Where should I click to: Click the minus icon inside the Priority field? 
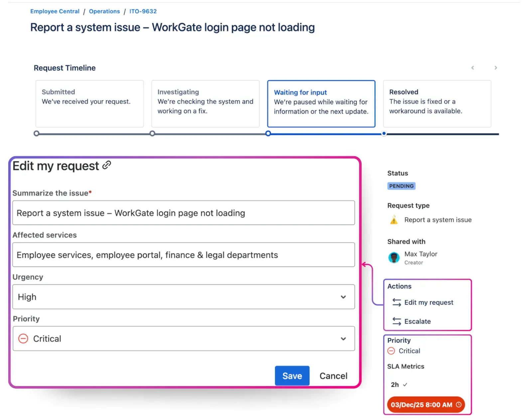point(23,339)
